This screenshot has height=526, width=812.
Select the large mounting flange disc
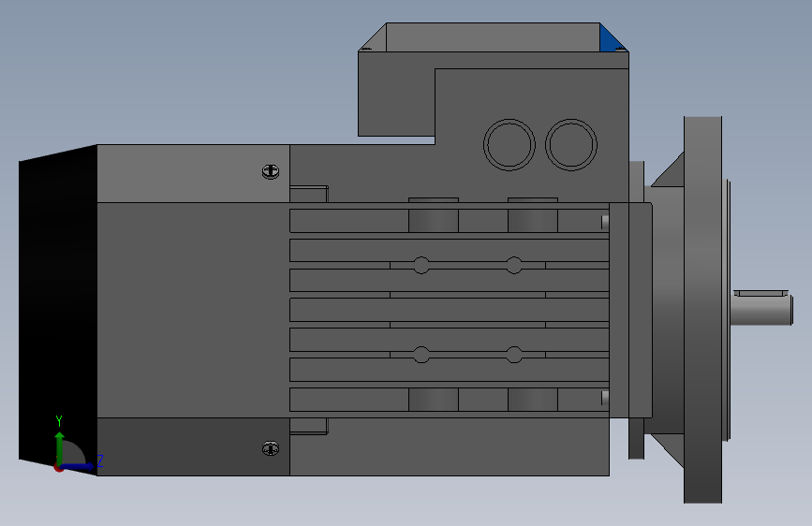tap(702, 310)
